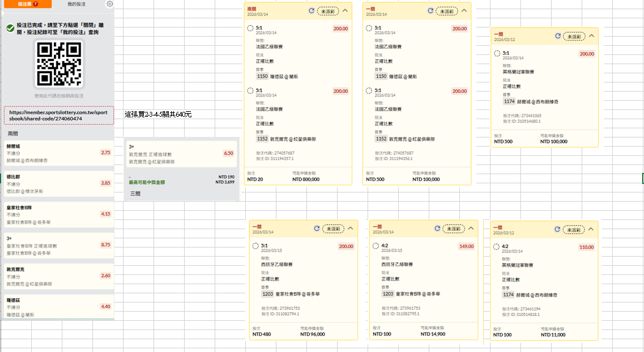Select the 敦克爾克 5:1 radio in bet ID 311194356.1 card
Screen dimensions: 644x352
click(x=369, y=90)
